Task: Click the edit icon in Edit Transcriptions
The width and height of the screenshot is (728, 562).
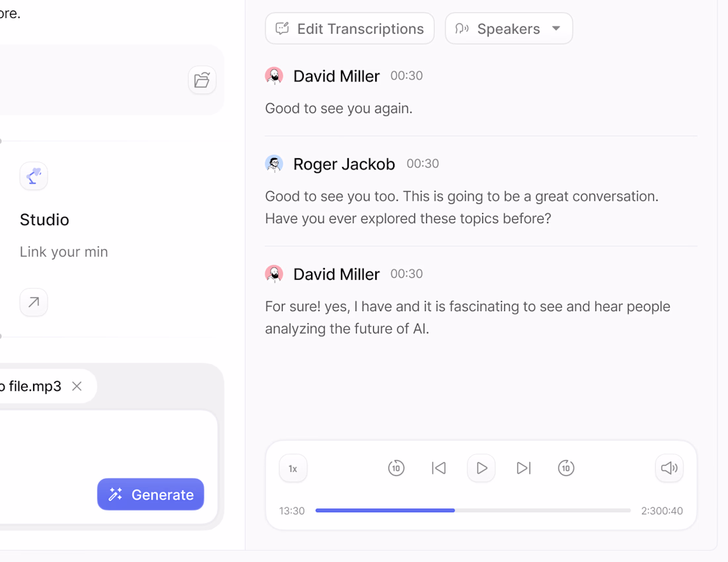Action: (283, 28)
